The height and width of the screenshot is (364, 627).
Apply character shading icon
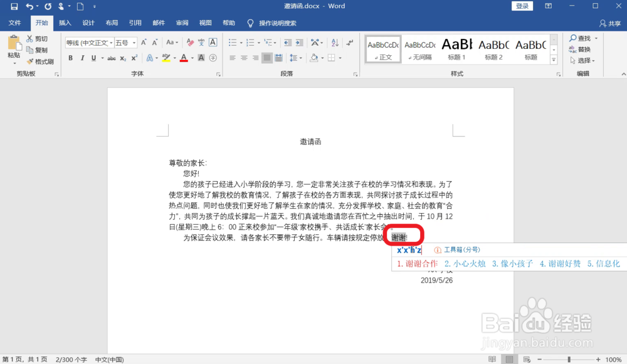[201, 58]
